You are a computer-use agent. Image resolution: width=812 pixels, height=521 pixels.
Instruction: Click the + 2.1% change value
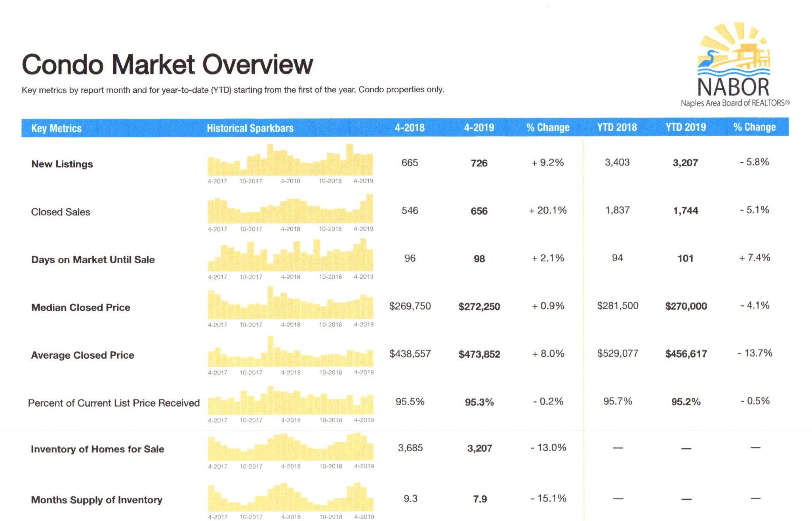pyautogui.click(x=548, y=258)
